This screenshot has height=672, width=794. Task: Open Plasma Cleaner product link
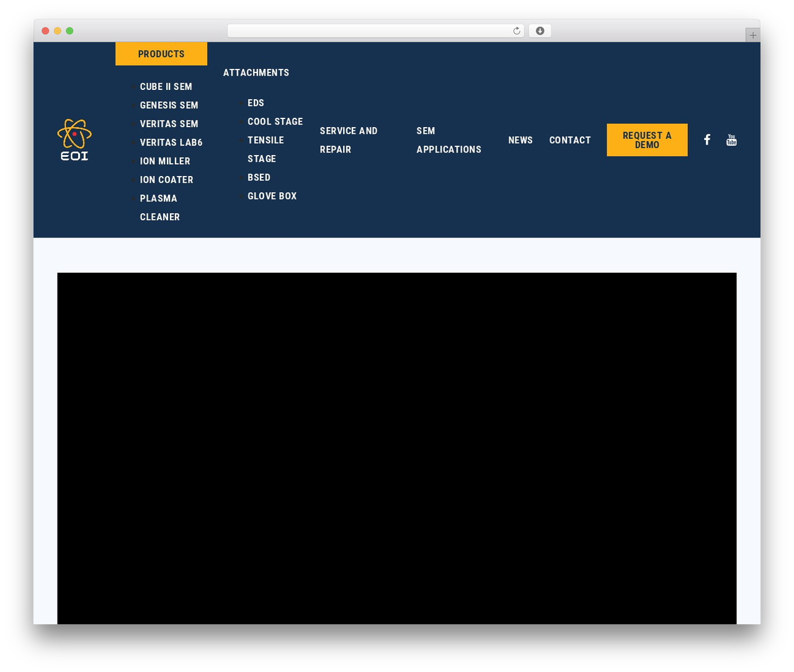pos(160,208)
